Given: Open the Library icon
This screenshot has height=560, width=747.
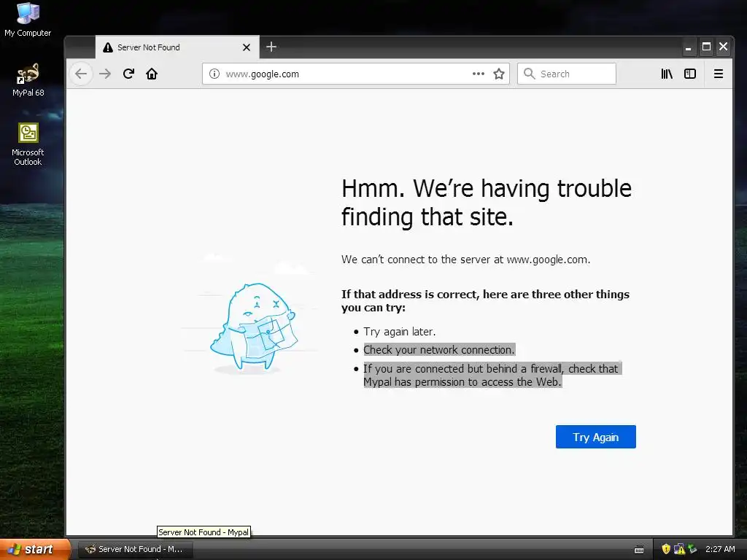Looking at the screenshot, I should [x=667, y=74].
